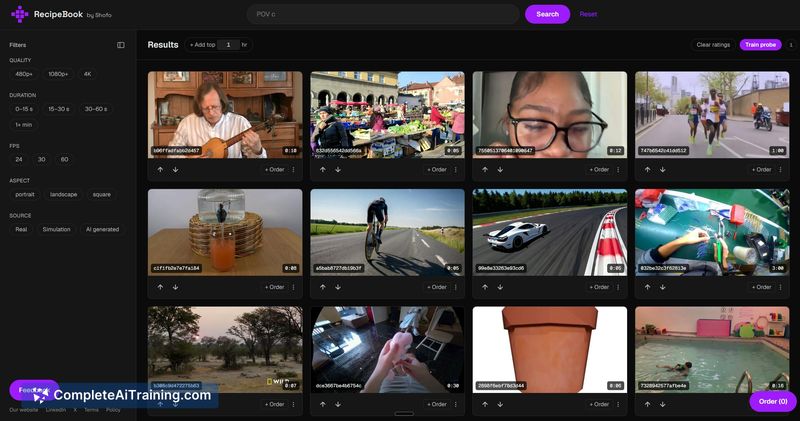Viewport: 800px width, 421px height.
Task: Focus the search query input field
Action: (x=383, y=14)
